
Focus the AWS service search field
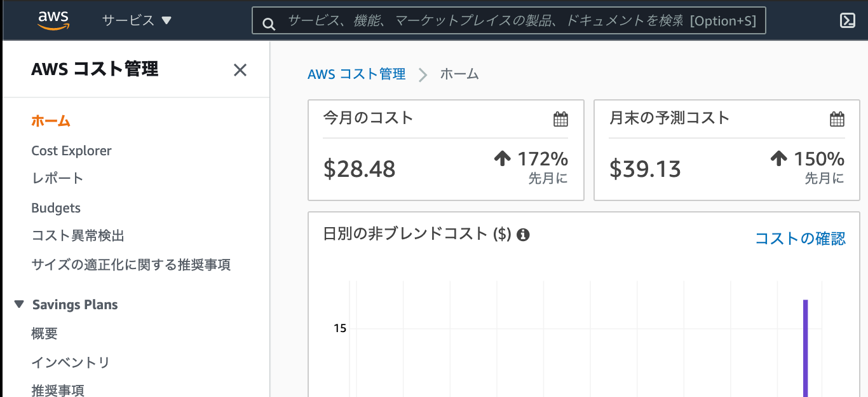coord(509,20)
